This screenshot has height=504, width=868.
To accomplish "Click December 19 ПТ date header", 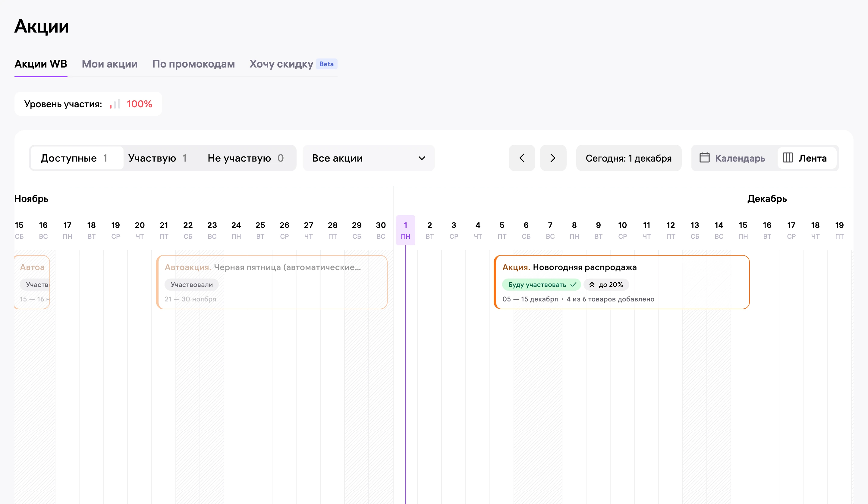I will coord(839,230).
